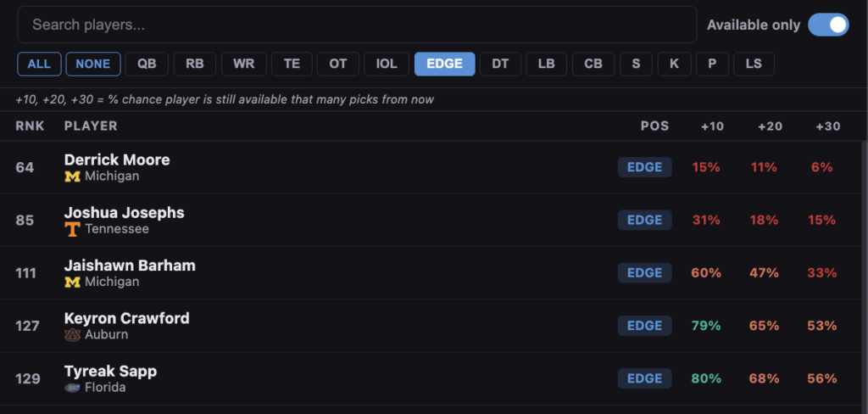Screen dimensions: 868x414
Task: Enable the QB position filter
Action: [147, 64]
